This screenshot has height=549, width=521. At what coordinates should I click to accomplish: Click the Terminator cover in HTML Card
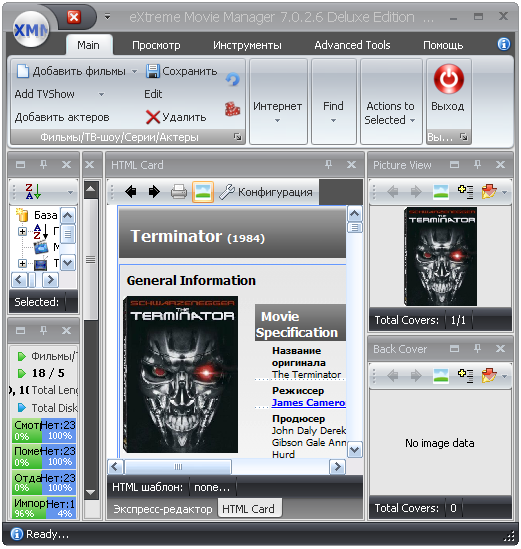pyautogui.click(x=181, y=375)
